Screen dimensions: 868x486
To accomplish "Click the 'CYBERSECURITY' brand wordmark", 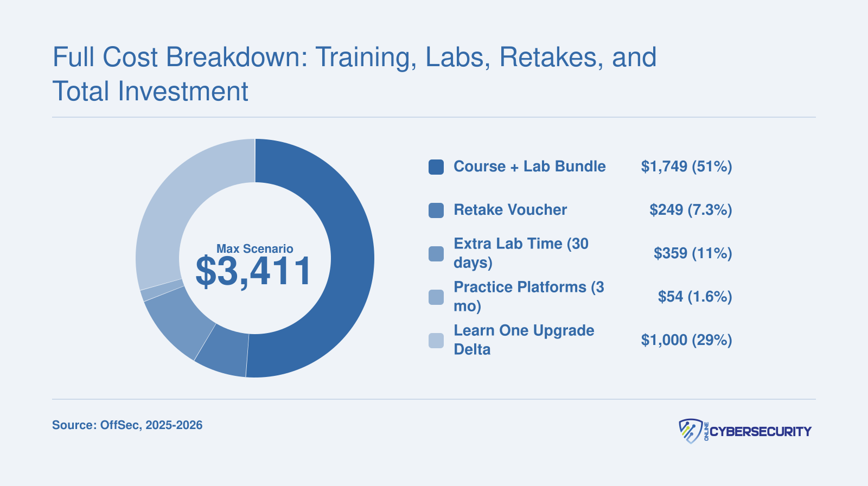I will [761, 431].
